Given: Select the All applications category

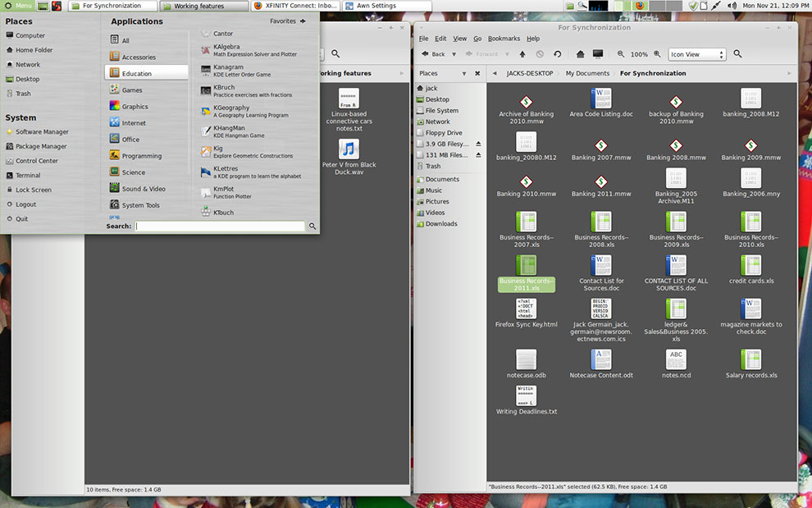Looking at the screenshot, I should pos(146,40).
